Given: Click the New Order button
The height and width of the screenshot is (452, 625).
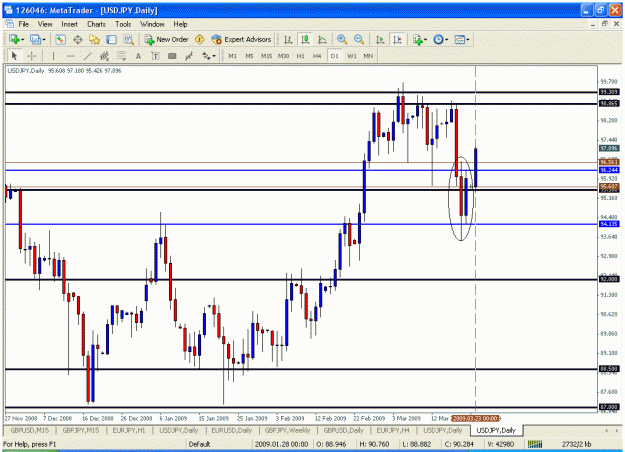Looking at the screenshot, I should 167,39.
